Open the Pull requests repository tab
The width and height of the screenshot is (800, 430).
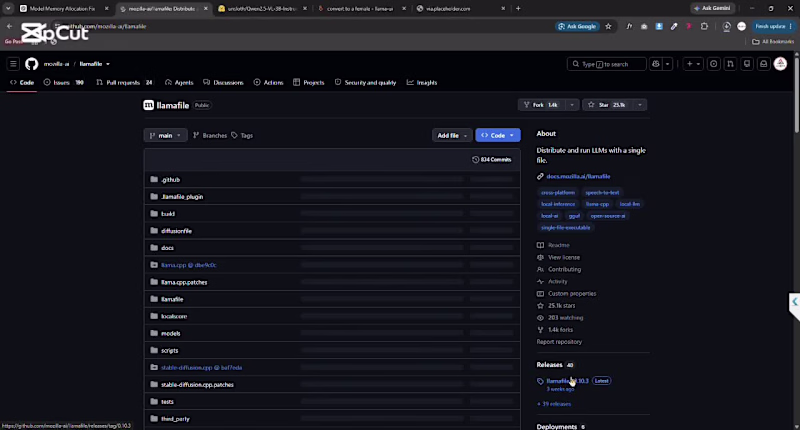click(x=124, y=83)
